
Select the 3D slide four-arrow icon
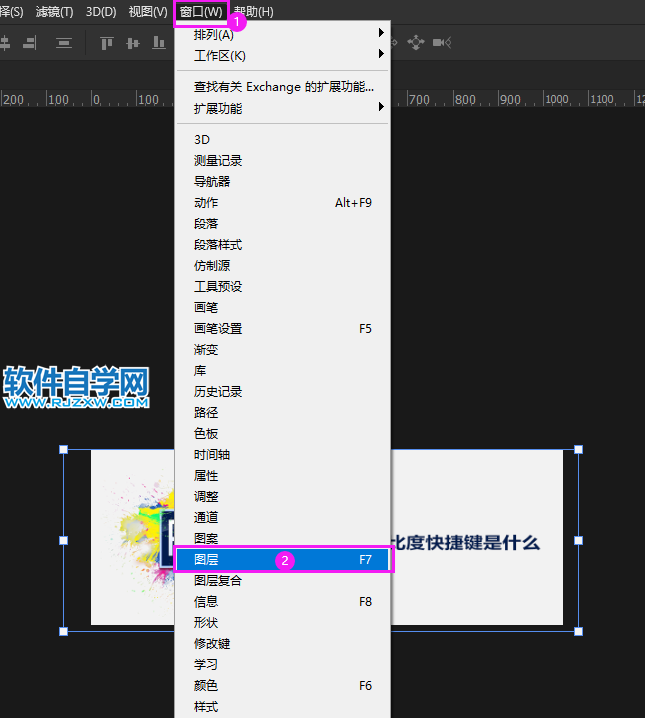[x=416, y=43]
